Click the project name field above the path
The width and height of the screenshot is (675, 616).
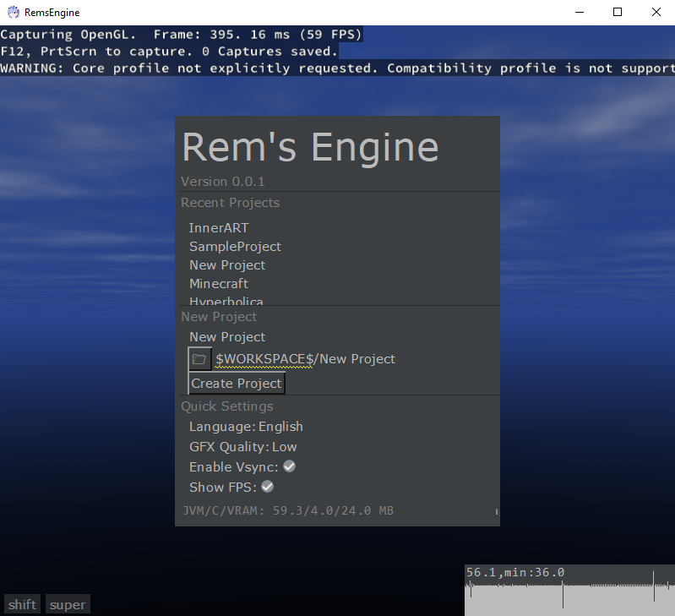coord(227,337)
